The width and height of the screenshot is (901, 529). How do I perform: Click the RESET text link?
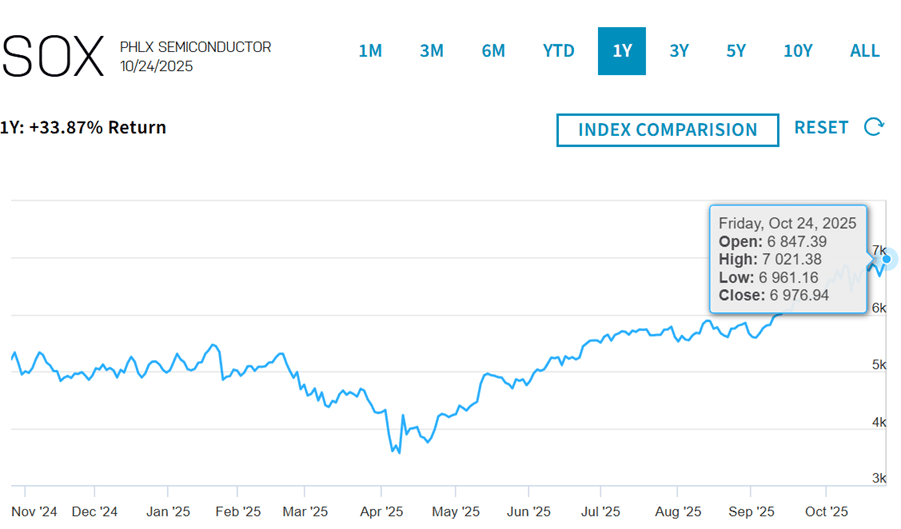point(821,127)
